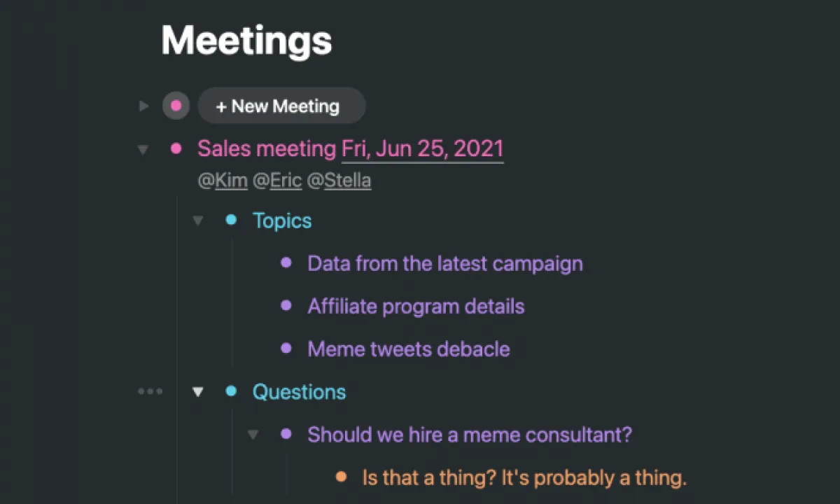The image size is (840, 504).
Task: Collapse the Topics list
Action: click(x=198, y=220)
